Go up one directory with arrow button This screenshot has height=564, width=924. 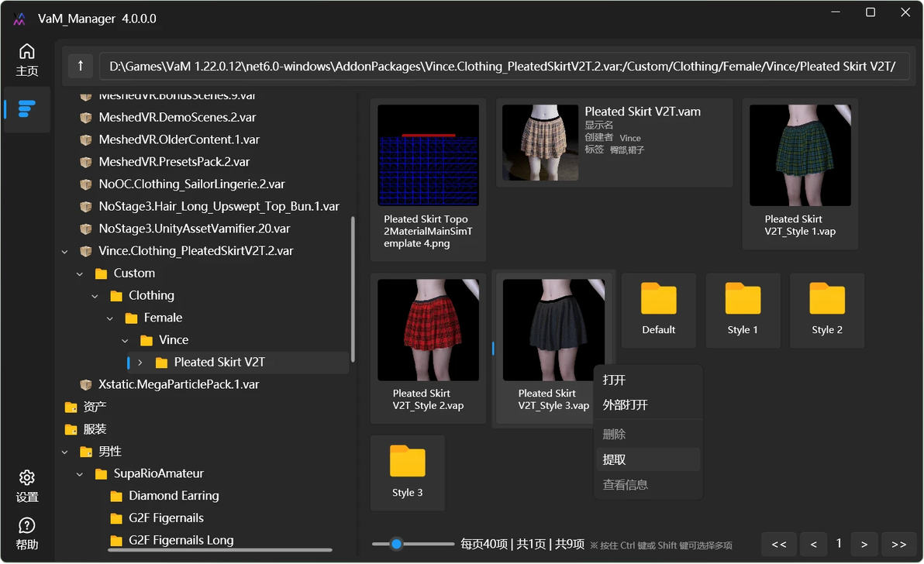coord(81,66)
